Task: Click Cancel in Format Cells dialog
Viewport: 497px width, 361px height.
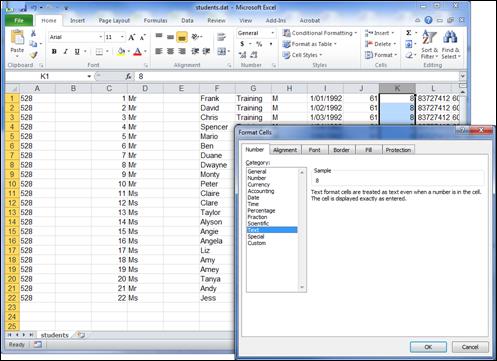Action: tap(470, 347)
